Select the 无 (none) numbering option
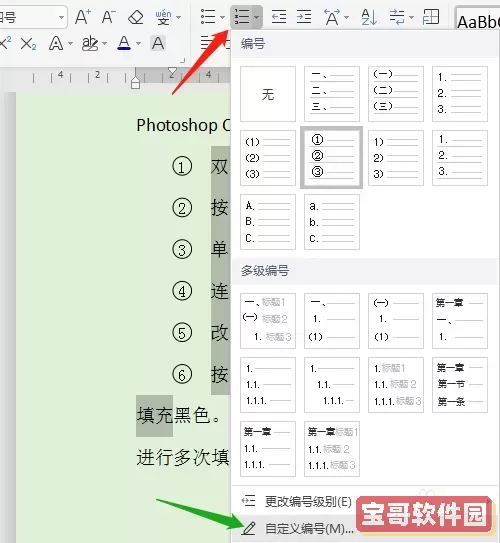Screen dimensions: 500x543 coord(268,94)
